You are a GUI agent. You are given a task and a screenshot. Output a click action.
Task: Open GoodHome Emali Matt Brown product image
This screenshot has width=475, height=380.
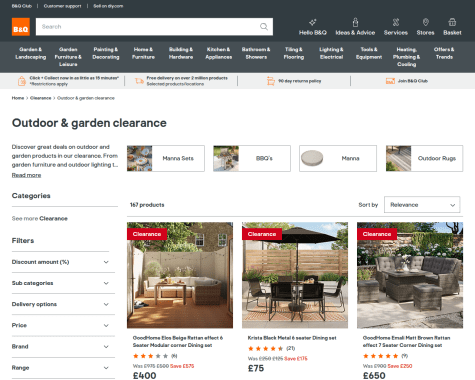[410, 275]
